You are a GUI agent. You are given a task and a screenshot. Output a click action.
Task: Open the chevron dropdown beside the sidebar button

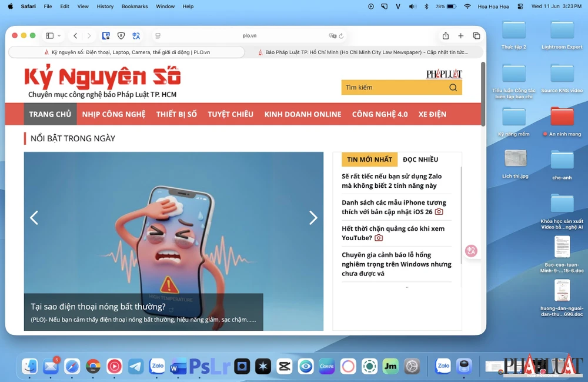click(59, 35)
